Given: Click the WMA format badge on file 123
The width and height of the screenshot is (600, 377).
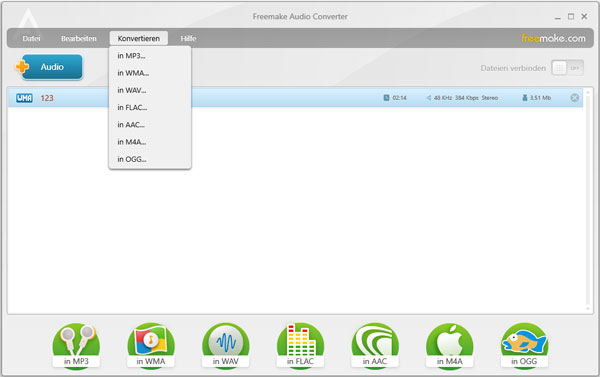Looking at the screenshot, I should coord(24,98).
